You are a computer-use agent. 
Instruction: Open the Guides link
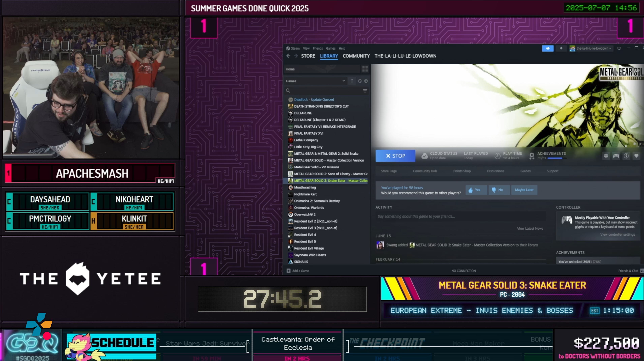[525, 171]
